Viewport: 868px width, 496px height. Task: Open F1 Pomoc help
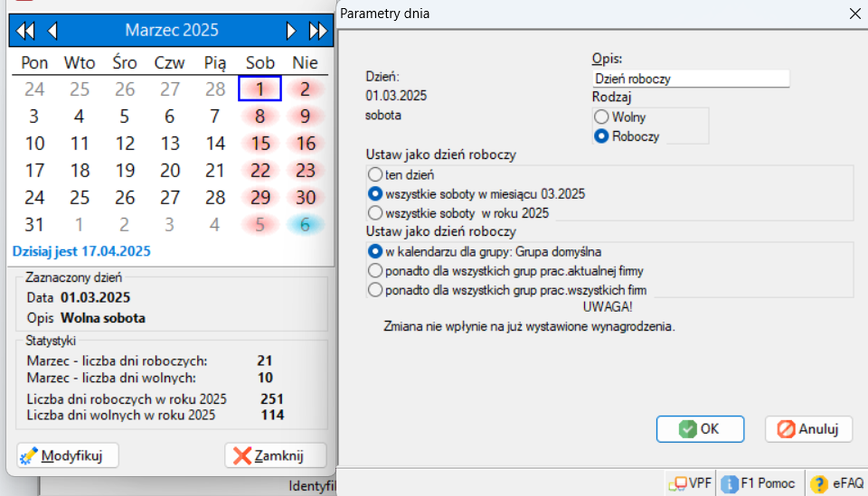pos(759,483)
